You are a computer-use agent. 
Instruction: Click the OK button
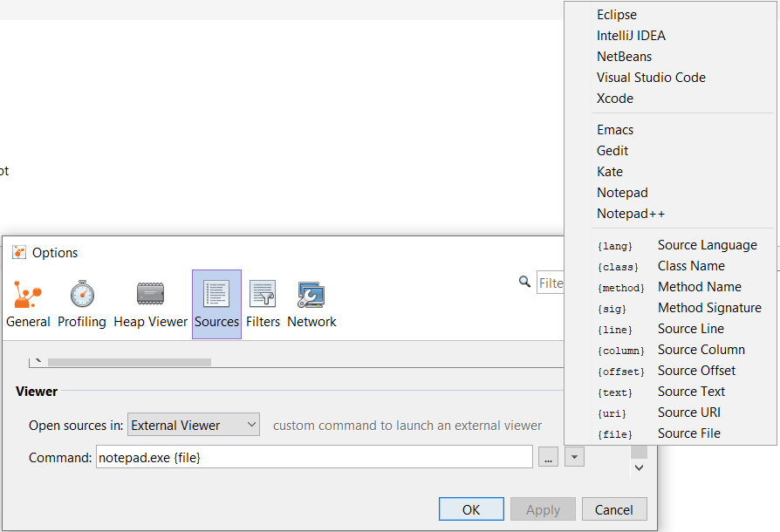(x=471, y=508)
